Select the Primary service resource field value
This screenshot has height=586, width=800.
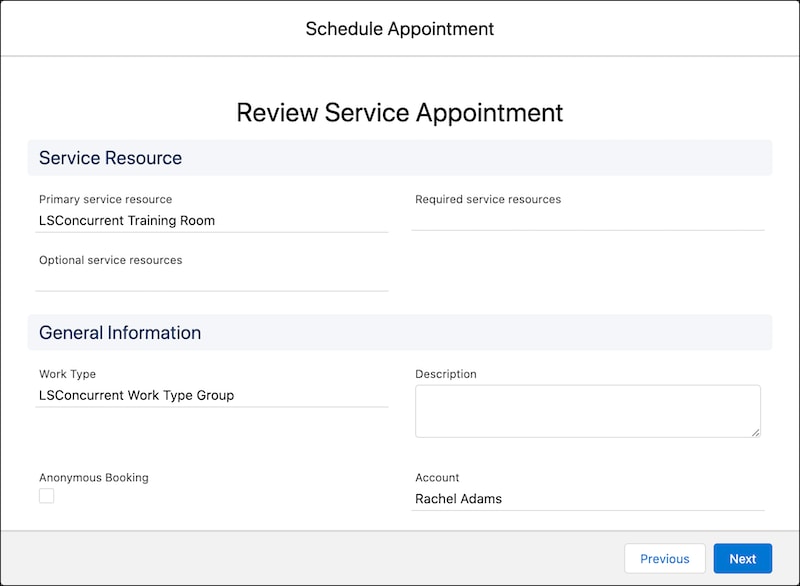127,220
